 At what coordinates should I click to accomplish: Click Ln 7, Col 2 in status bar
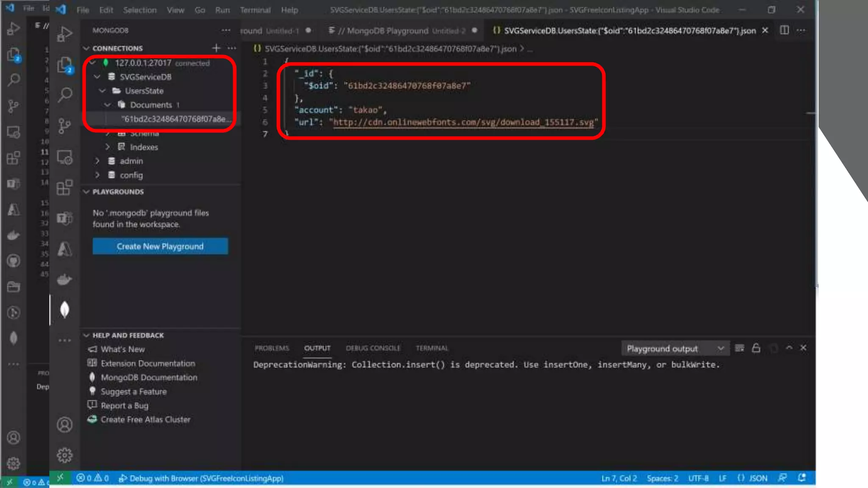619,478
